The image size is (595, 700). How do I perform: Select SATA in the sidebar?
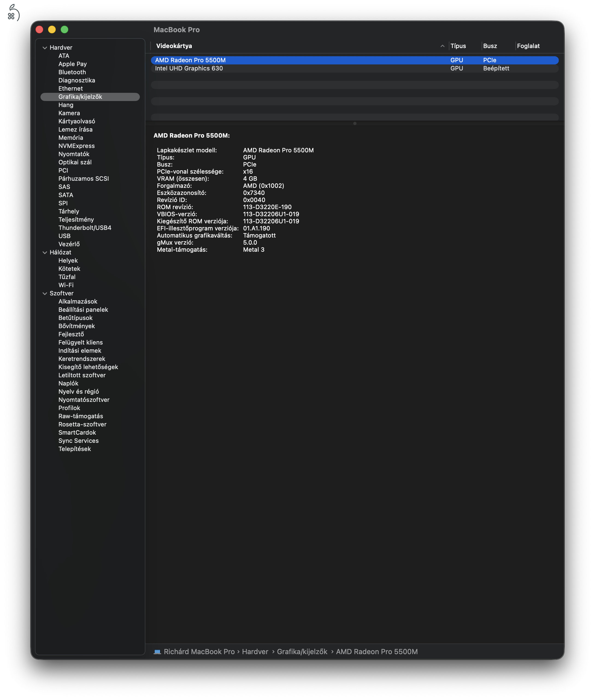(x=66, y=195)
